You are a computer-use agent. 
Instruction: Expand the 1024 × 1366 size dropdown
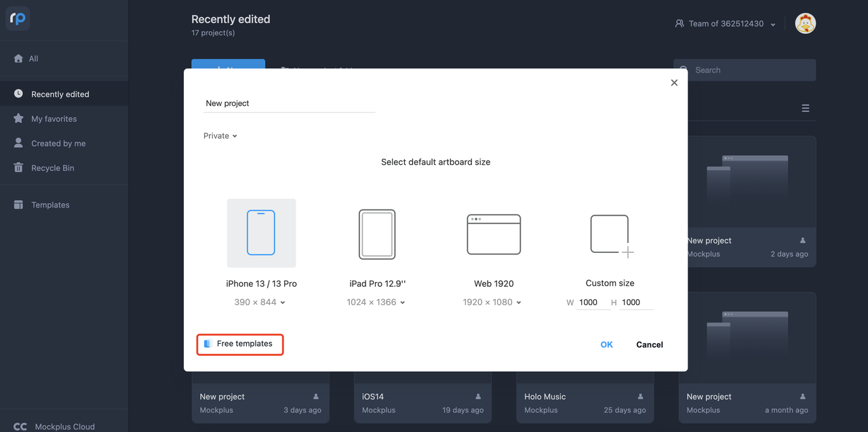376,302
